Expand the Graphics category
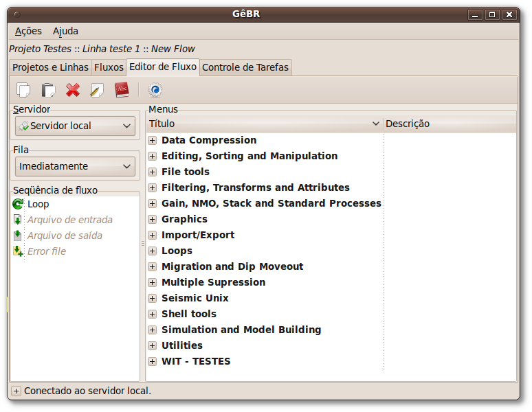The height and width of the screenshot is (412, 532). click(153, 219)
